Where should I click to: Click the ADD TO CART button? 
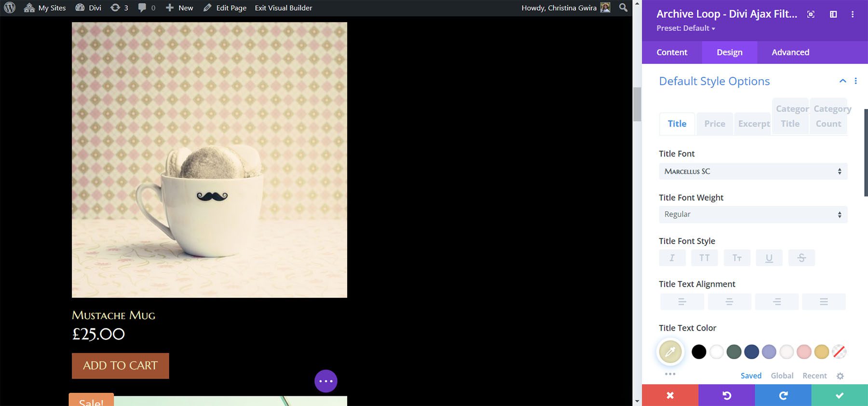tap(121, 365)
